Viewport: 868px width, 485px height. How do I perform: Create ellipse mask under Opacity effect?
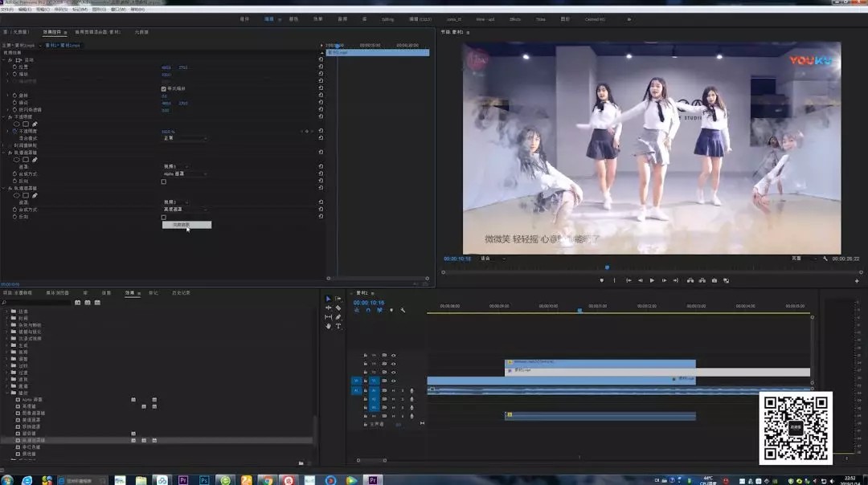pyautogui.click(x=17, y=124)
